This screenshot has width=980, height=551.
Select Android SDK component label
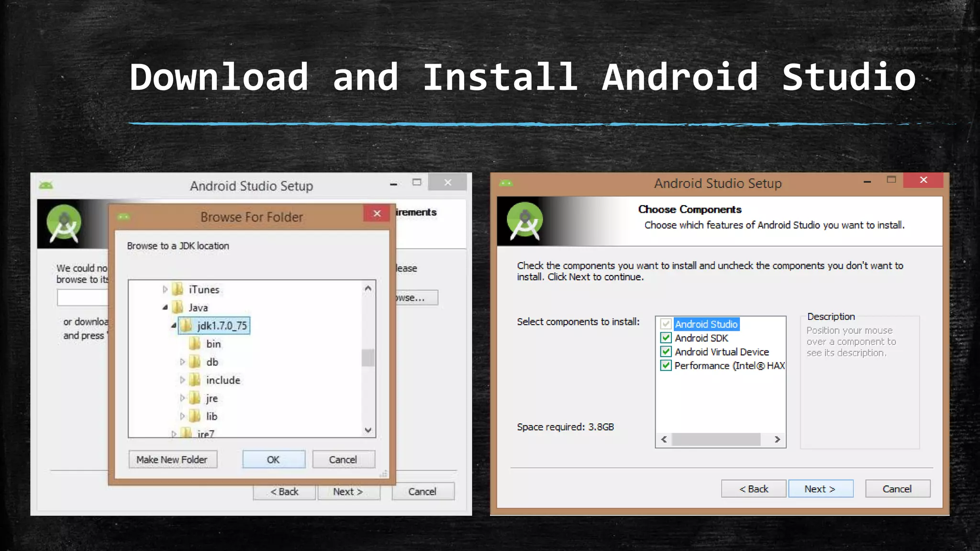[x=702, y=338]
